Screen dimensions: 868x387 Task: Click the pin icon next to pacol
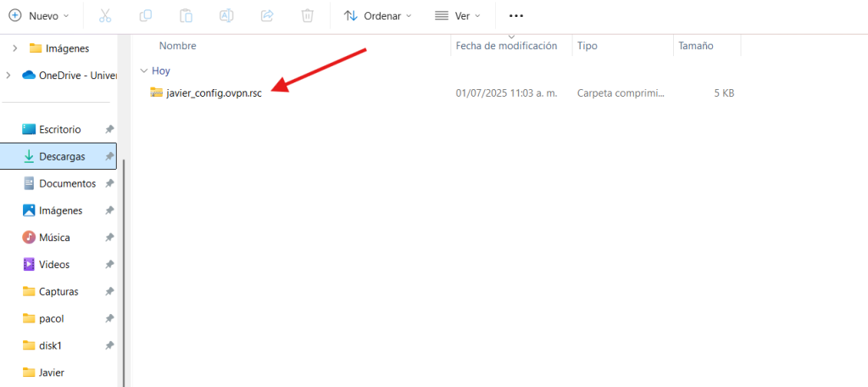[109, 318]
